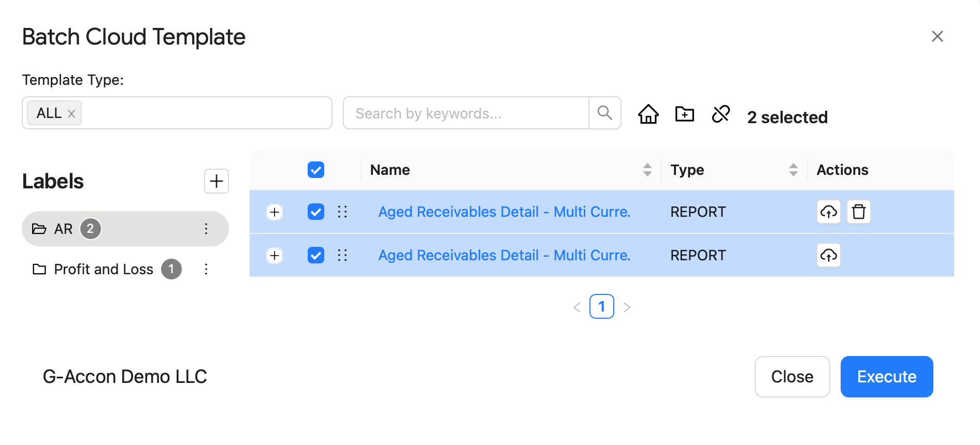
Task: Click the keyword search field
Action: pyautogui.click(x=466, y=113)
